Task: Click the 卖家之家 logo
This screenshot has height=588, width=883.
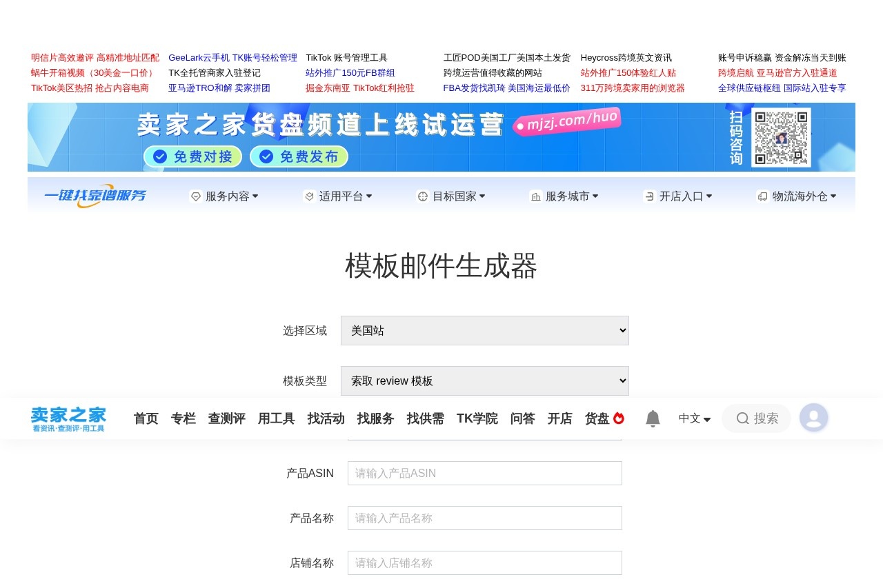Action: [x=68, y=418]
